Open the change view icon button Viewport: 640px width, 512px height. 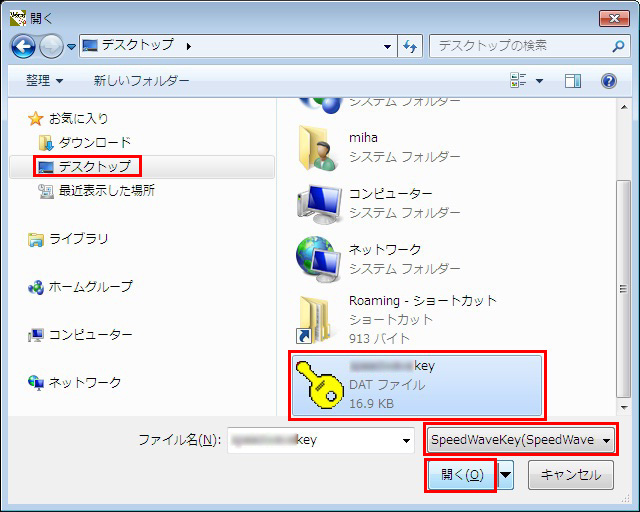coord(519,81)
